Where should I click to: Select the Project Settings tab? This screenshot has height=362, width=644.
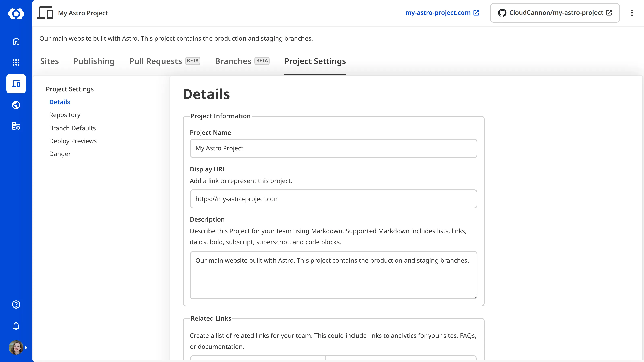point(315,61)
